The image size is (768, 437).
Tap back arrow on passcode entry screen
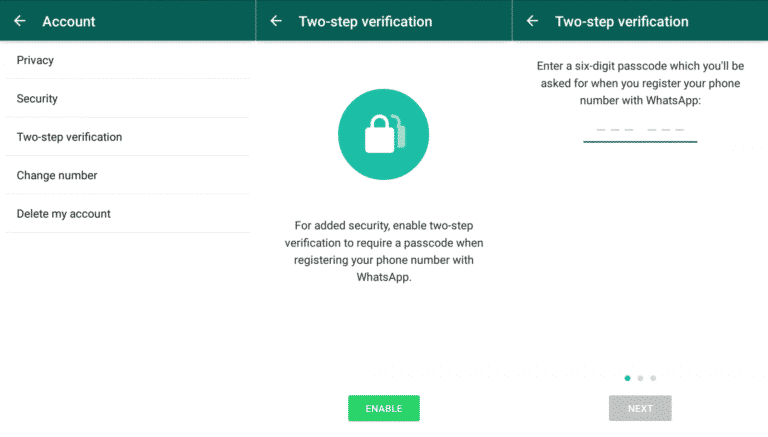(532, 21)
